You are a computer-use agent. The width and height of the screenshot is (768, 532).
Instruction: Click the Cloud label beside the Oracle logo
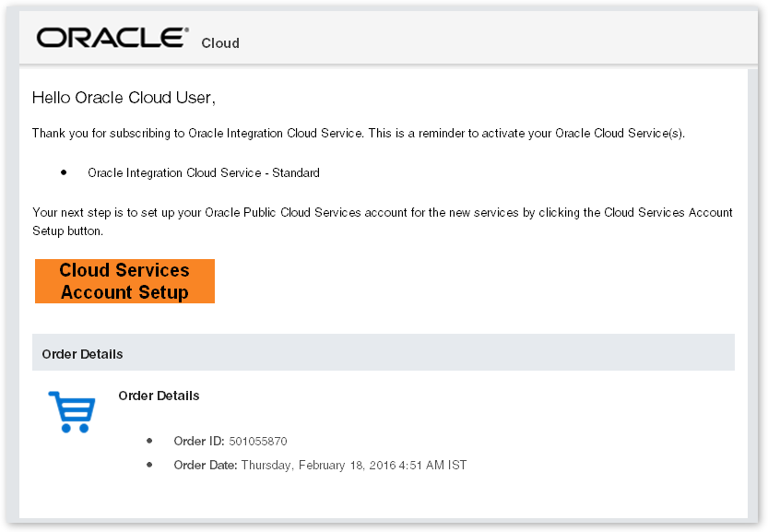220,43
